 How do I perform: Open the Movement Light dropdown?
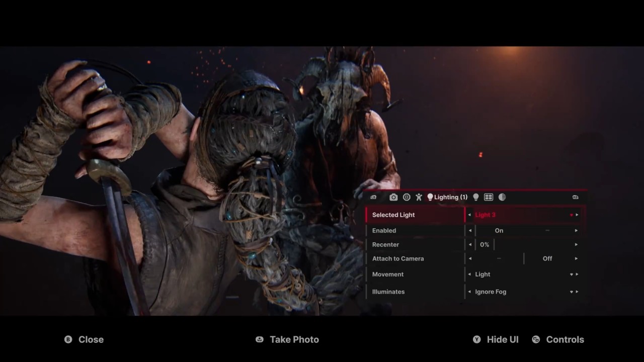(x=523, y=274)
